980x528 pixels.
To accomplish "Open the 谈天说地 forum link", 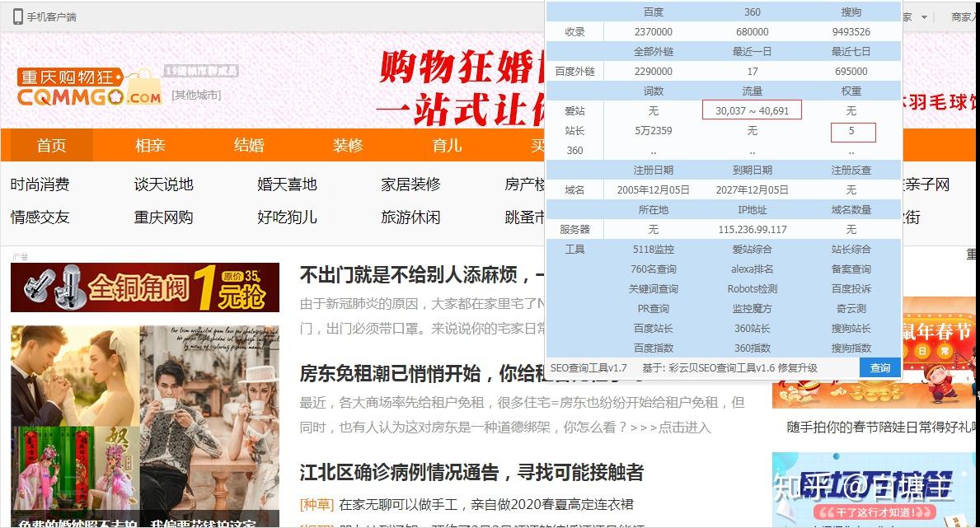I will 164,185.
